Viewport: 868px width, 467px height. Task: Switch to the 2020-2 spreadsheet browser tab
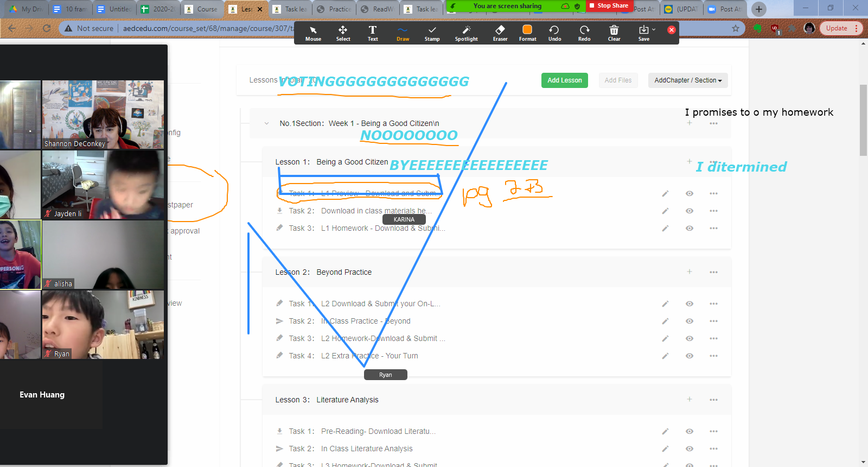(158, 9)
